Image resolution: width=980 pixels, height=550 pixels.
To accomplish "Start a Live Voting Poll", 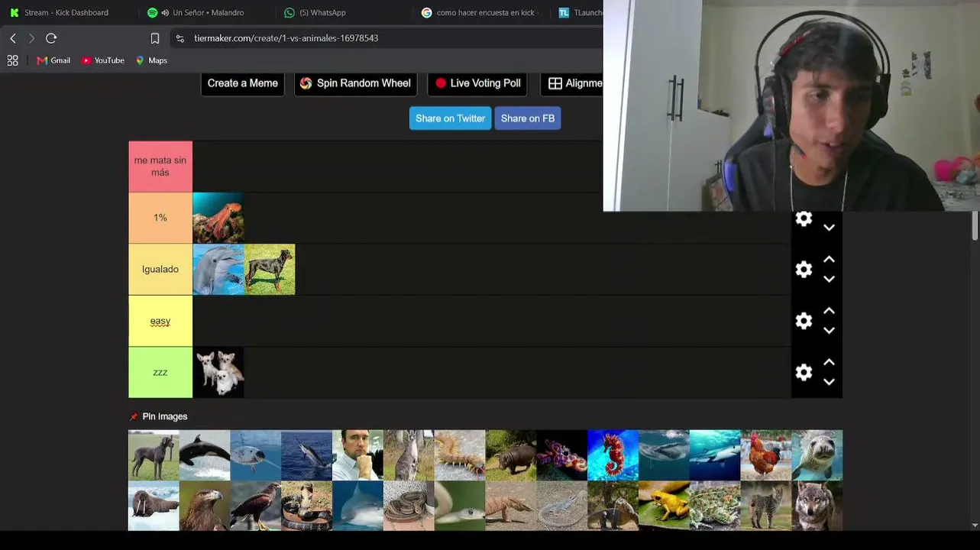I will coord(477,83).
